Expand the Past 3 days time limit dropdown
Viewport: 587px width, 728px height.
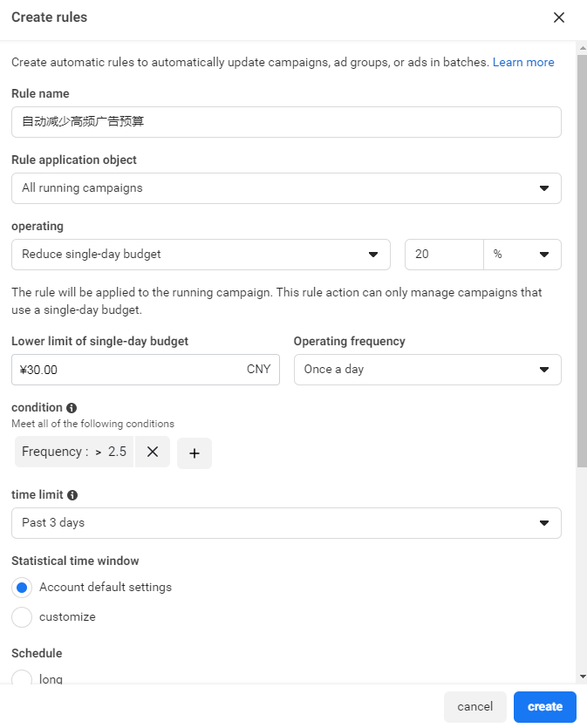pyautogui.click(x=286, y=523)
